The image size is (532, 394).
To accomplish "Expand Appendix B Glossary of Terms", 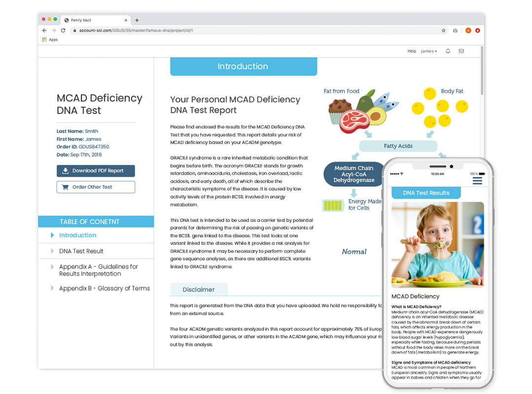I will coord(52,288).
